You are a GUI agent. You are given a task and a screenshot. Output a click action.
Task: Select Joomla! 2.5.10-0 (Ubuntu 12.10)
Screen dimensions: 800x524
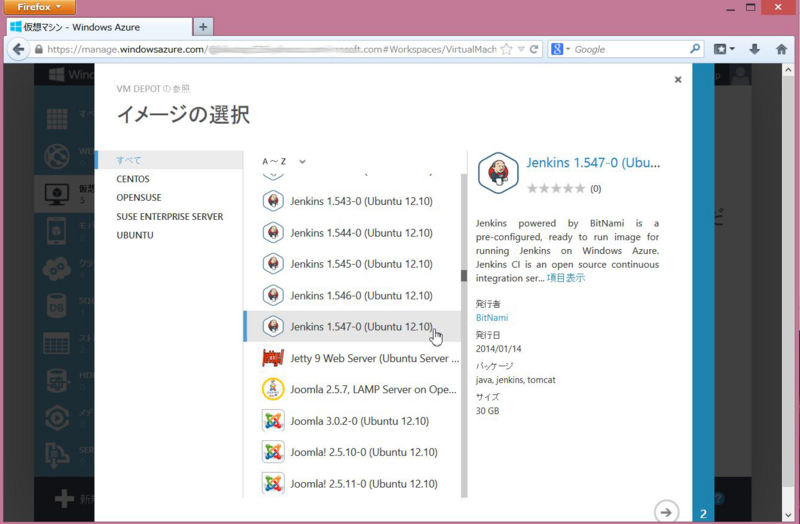click(352, 452)
